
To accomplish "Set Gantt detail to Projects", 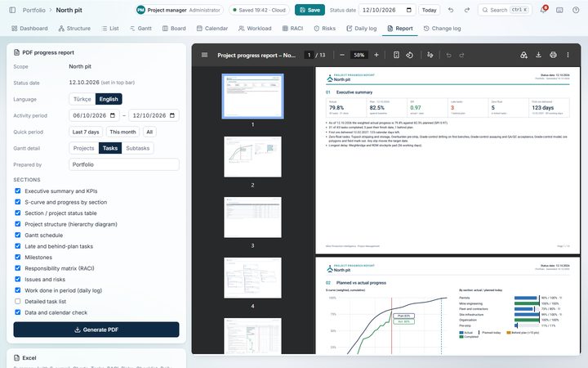I will pos(83,148).
